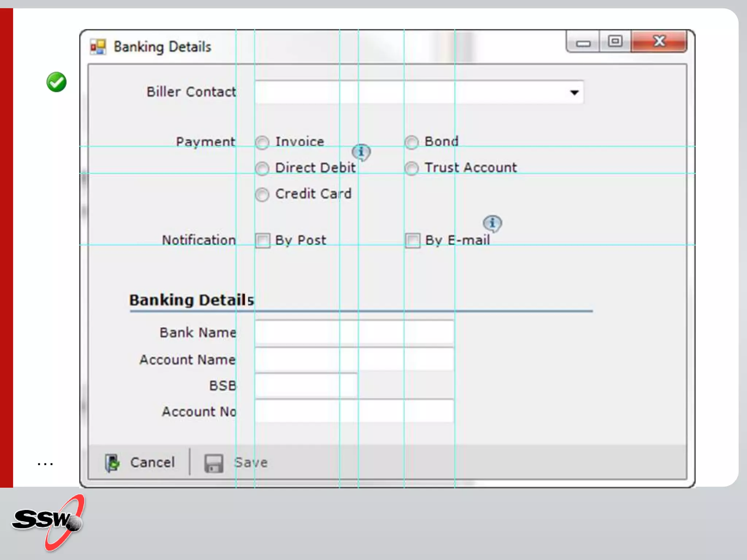Choose Credit Card as payment
Viewport: 747px width, 560px height.
click(262, 195)
